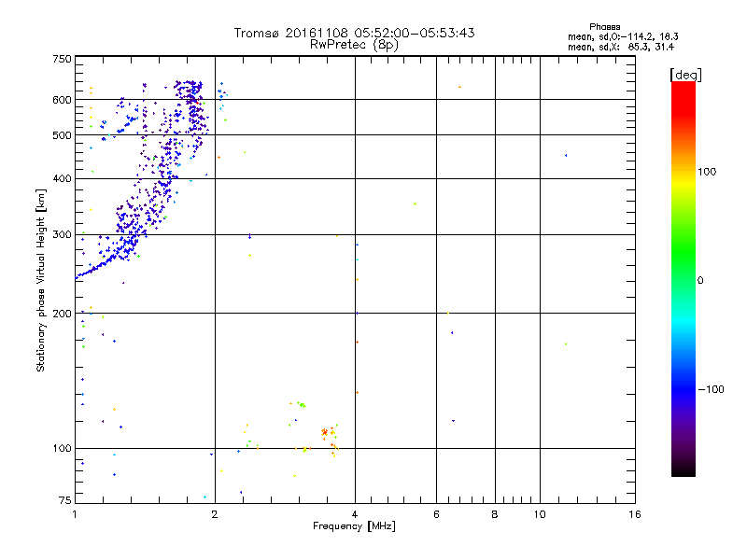Click the '600' y-axis tick label
747x560 pixels.
tap(62, 100)
